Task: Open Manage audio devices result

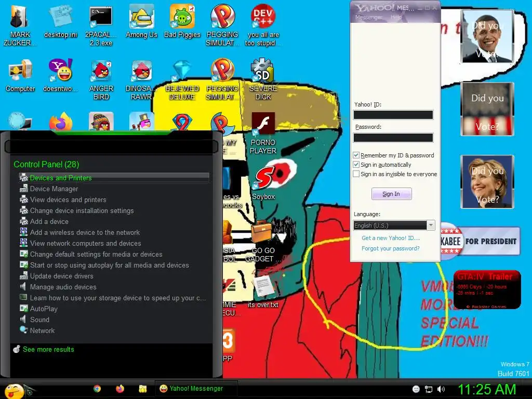Action: point(114,287)
